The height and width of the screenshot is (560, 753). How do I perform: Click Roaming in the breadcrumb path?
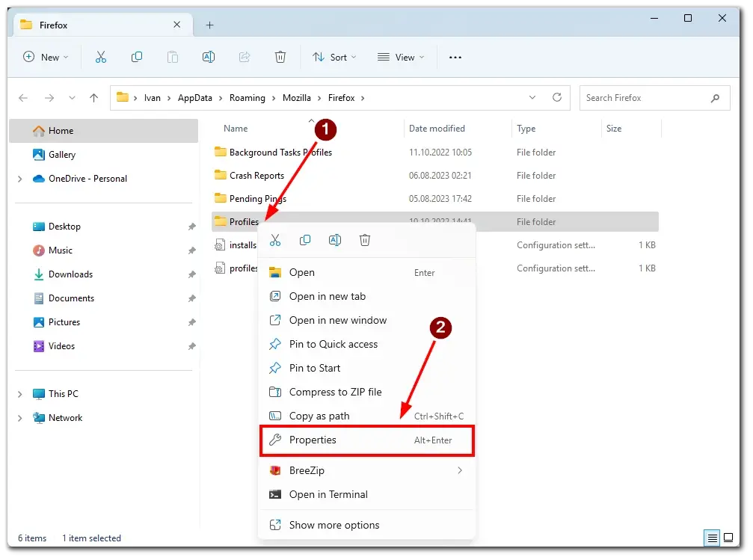[248, 98]
